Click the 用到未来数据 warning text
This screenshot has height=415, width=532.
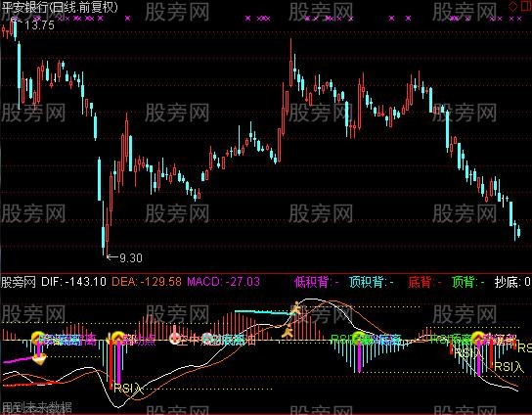pyautogui.click(x=36, y=407)
